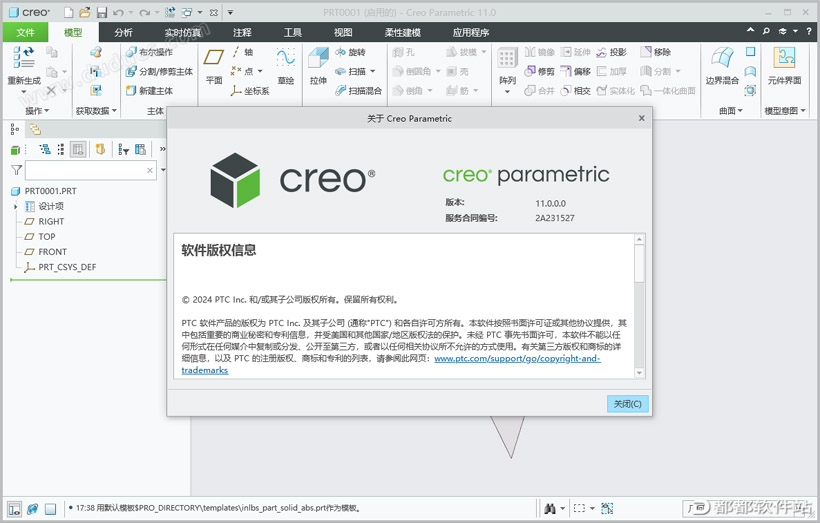Open the Pattern (阵列) dropdown arrow
Image resolution: width=820 pixels, height=523 pixels.
[x=507, y=92]
